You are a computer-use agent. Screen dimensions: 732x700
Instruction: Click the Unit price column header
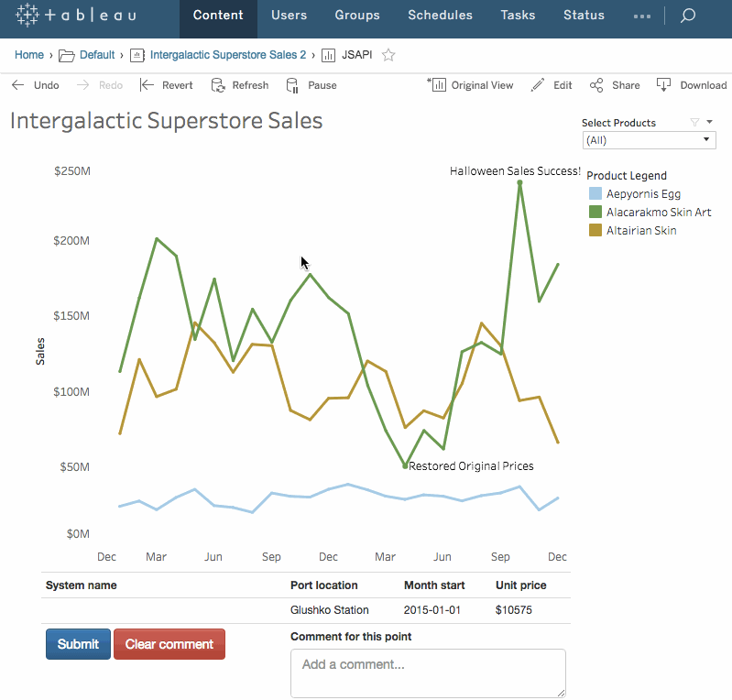[521, 585]
